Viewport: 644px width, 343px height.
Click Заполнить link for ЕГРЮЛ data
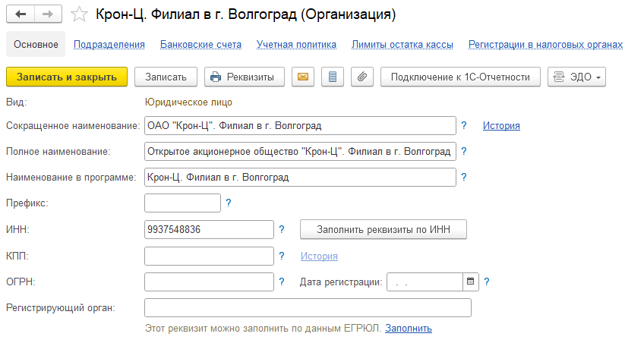pos(409,329)
